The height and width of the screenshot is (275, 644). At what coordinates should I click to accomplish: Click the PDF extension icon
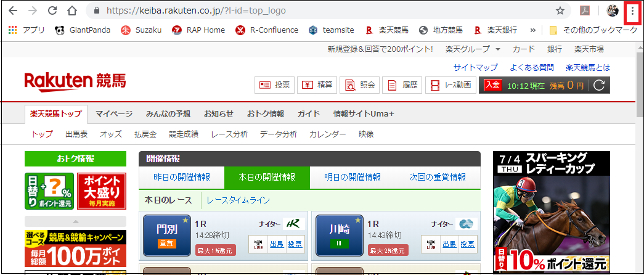(584, 10)
